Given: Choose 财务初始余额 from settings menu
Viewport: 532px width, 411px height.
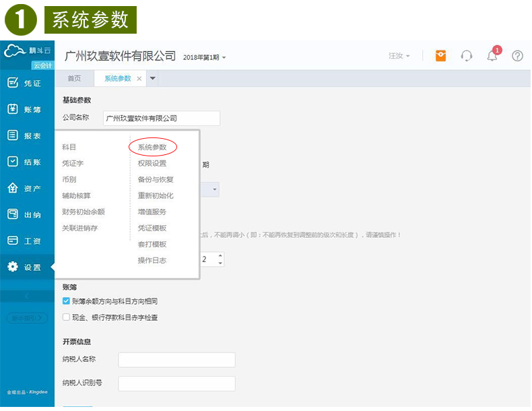Looking at the screenshot, I should pyautogui.click(x=84, y=212).
